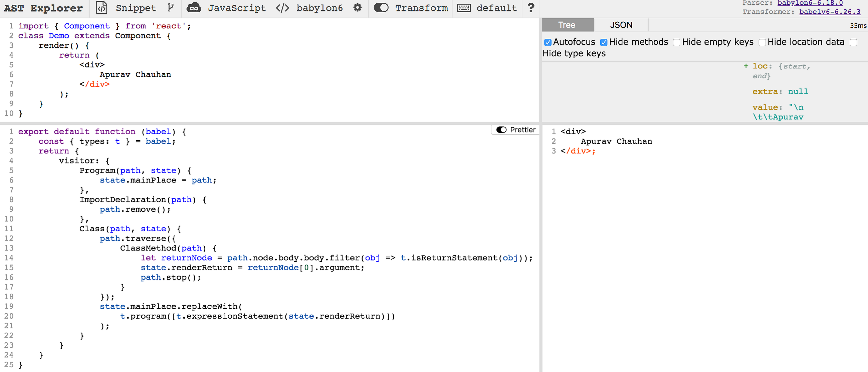The height and width of the screenshot is (372, 868).
Task: Click the Snippet file code icon
Action: coord(102,8)
